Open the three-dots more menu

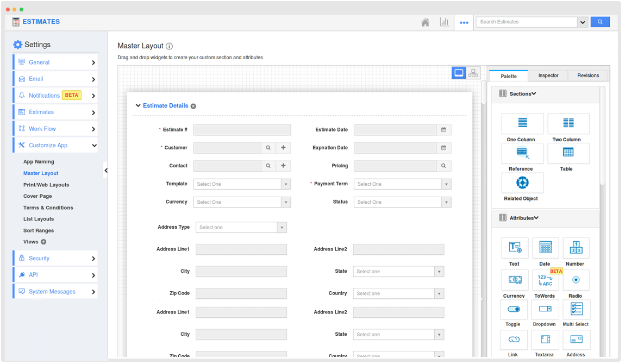point(464,23)
